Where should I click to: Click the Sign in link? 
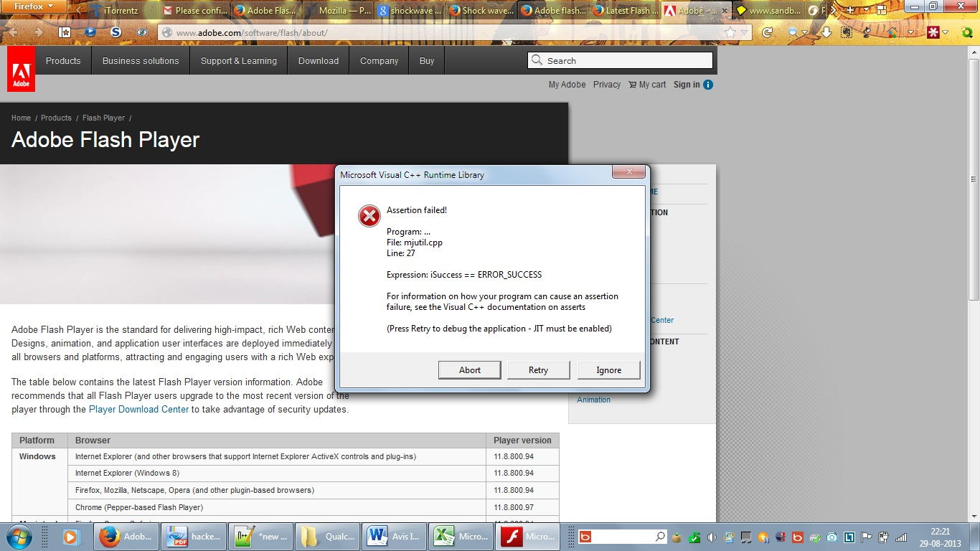tap(687, 85)
